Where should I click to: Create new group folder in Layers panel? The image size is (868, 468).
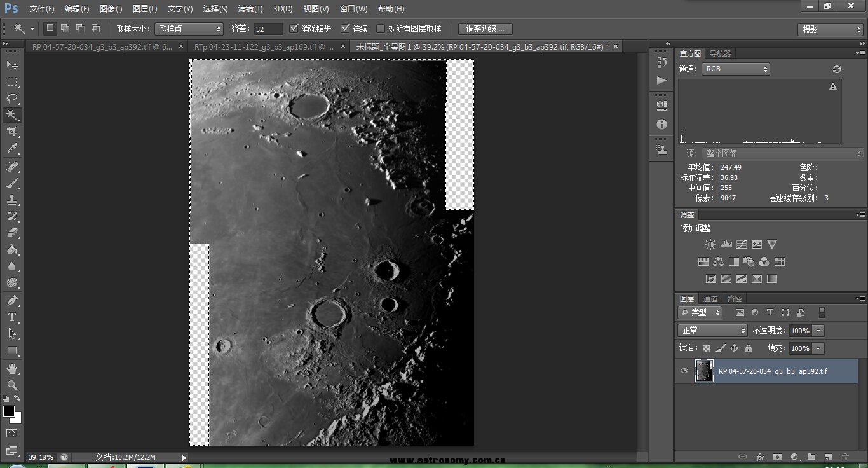coord(811,457)
